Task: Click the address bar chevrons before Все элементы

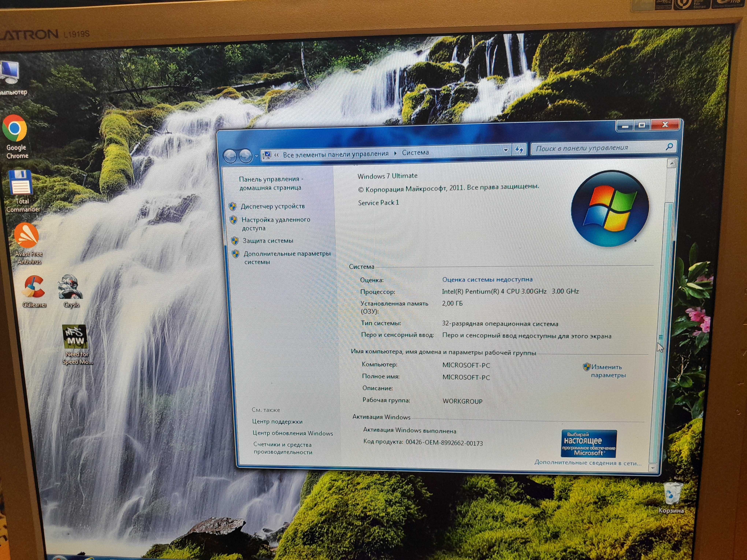Action: (x=276, y=155)
